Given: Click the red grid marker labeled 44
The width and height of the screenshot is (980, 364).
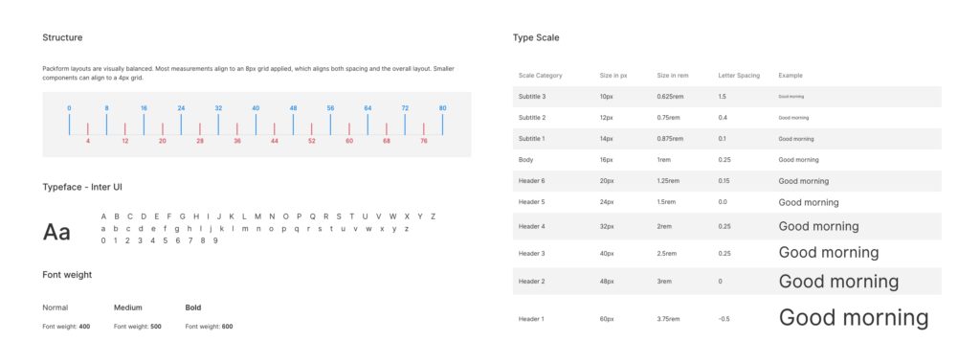Looking at the screenshot, I should coord(275,141).
